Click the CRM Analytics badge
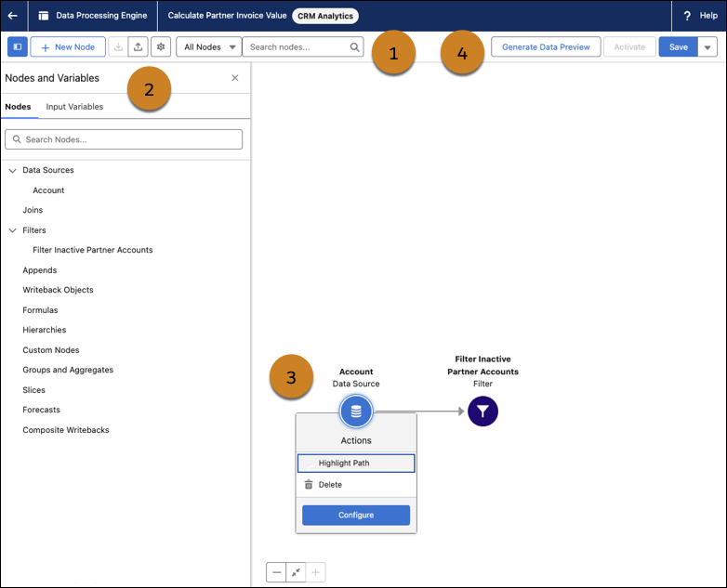 [x=325, y=16]
